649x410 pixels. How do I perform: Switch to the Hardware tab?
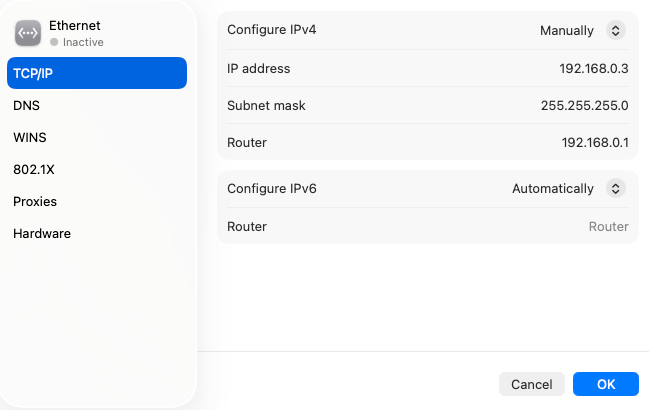(x=42, y=233)
